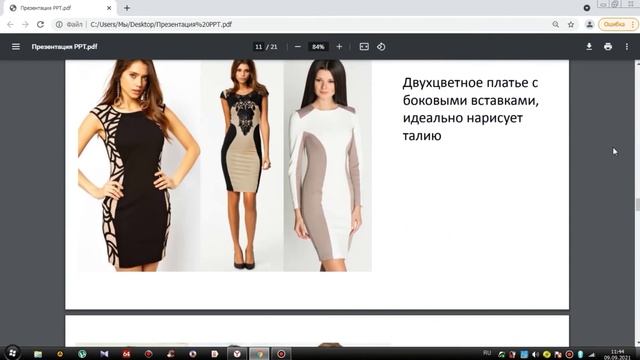Click the address bar zoom magnifier icon
The height and width of the screenshot is (360, 640).
556,24
